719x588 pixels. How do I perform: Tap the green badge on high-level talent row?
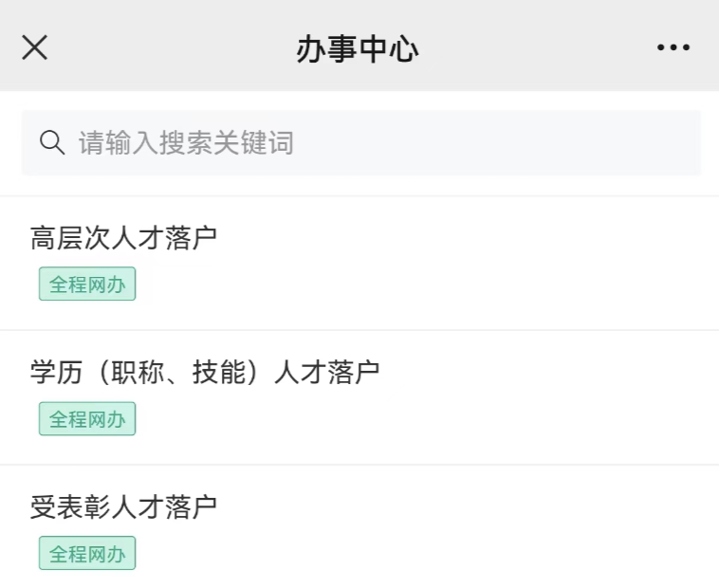coord(87,285)
